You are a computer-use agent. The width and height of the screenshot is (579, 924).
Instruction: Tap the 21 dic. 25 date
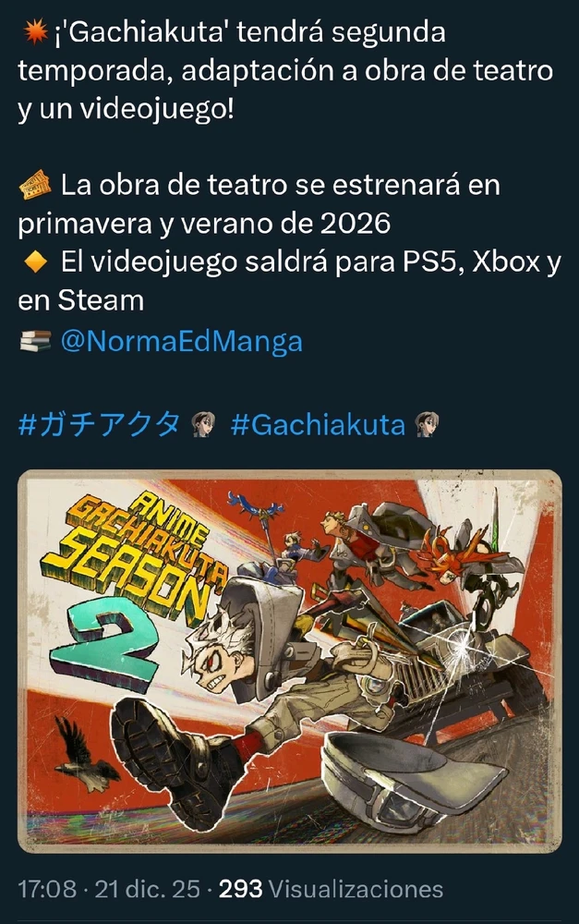147,889
